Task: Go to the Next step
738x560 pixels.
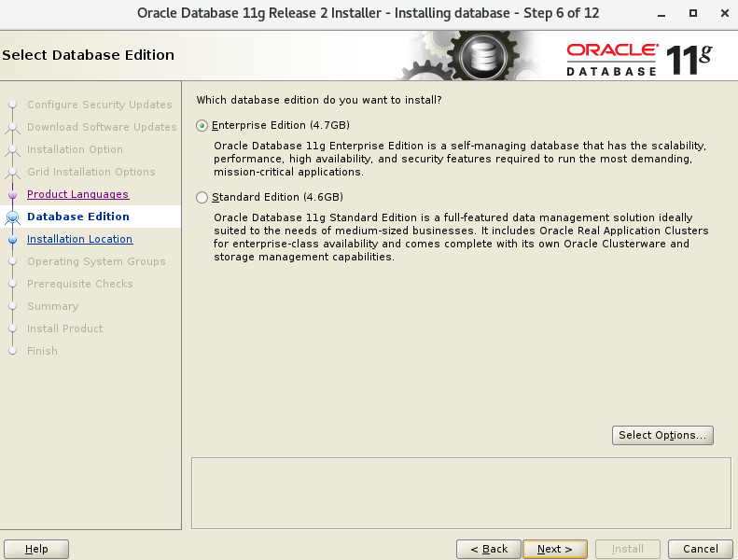Action: [555, 549]
